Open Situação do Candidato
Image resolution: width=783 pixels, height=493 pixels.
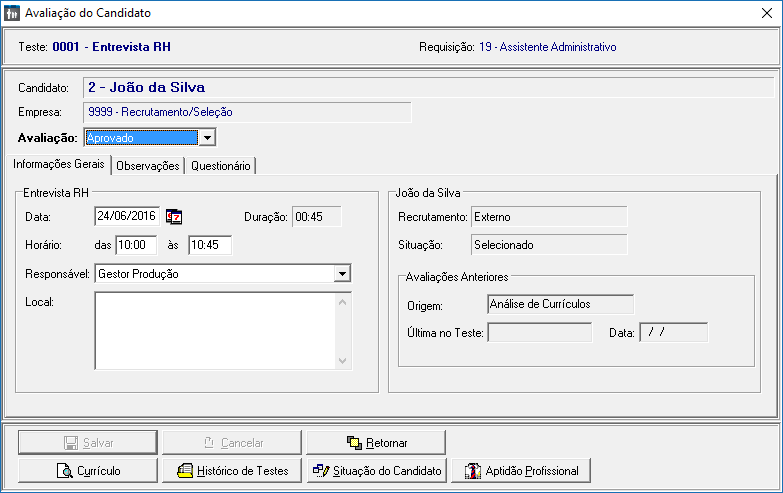(x=376, y=470)
